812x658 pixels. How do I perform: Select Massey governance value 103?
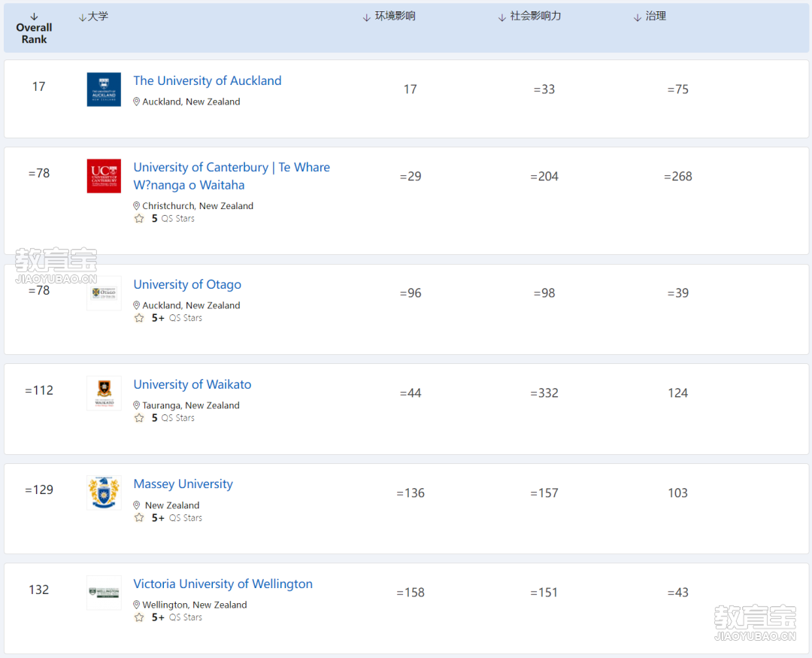point(678,493)
